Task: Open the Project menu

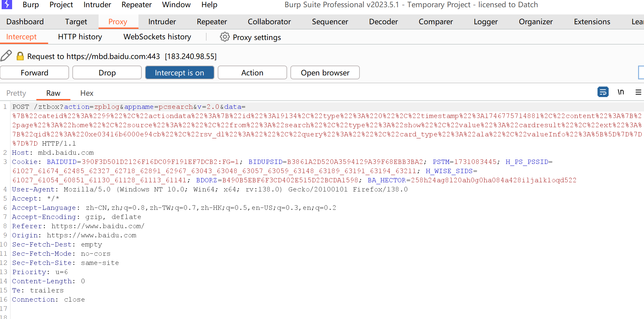Action: [61, 5]
